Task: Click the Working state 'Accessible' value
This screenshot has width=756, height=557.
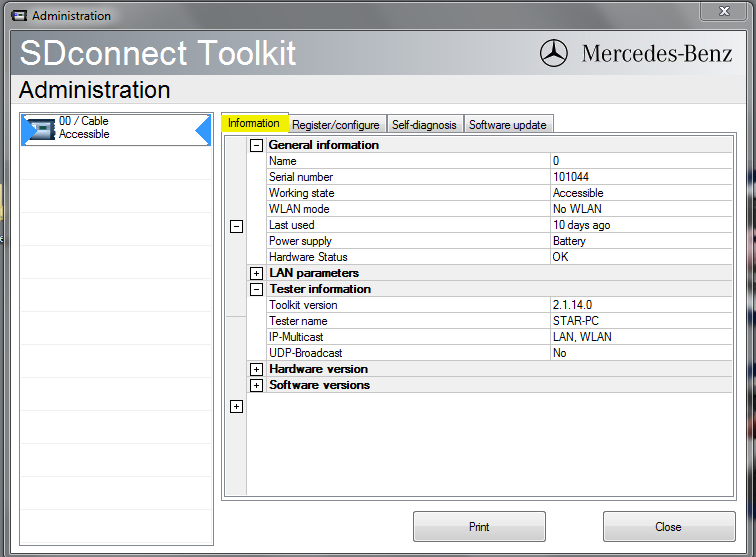Action: [x=578, y=193]
